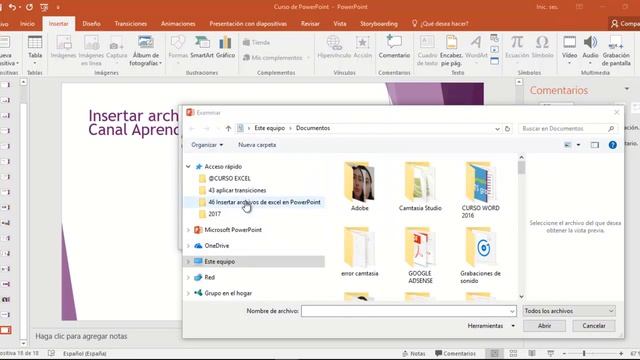The height and width of the screenshot is (360, 640).
Task: Select the @CURSO EXCEL quick access folder
Action: [229, 178]
